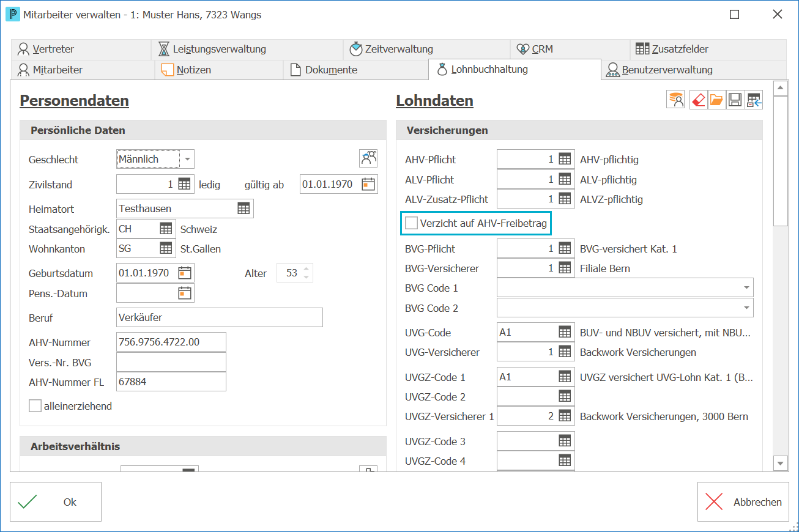This screenshot has height=532, width=799.
Task: Click the table import icon with arrow
Action: click(x=754, y=100)
